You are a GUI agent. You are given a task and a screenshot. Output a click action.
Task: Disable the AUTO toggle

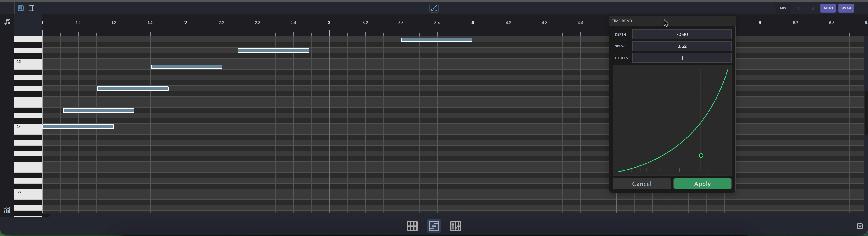pos(828,8)
